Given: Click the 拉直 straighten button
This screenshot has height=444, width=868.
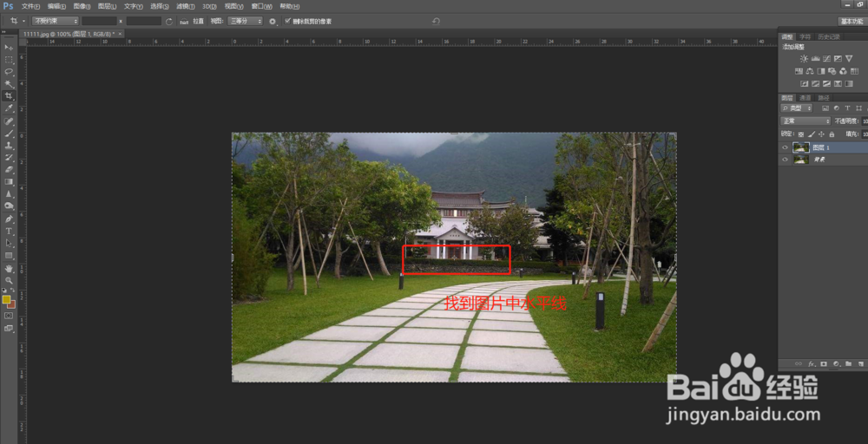Looking at the screenshot, I should 198,21.
